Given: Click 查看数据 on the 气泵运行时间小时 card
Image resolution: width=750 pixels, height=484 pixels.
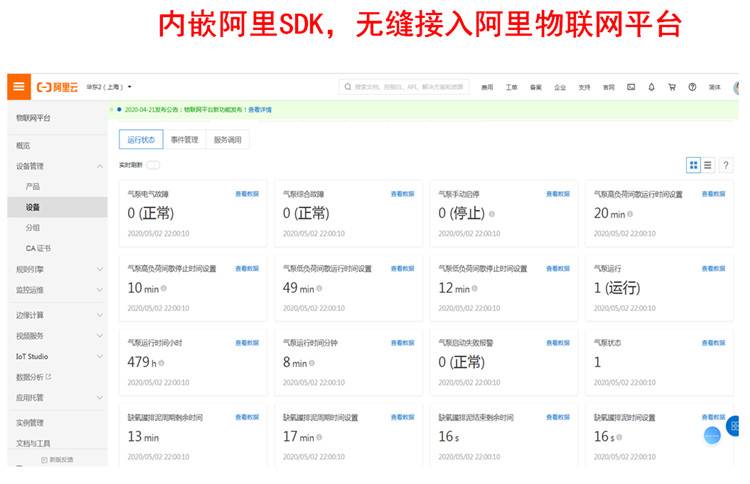Looking at the screenshot, I should (247, 342).
